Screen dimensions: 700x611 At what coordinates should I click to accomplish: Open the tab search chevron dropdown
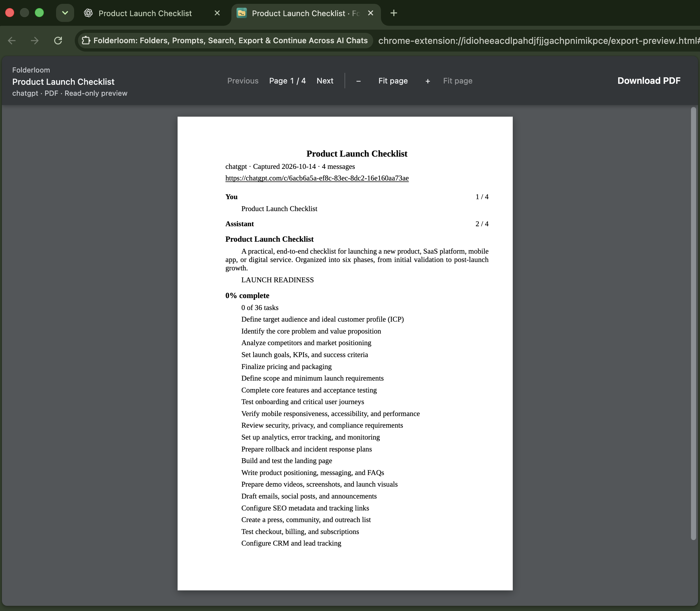tap(65, 13)
